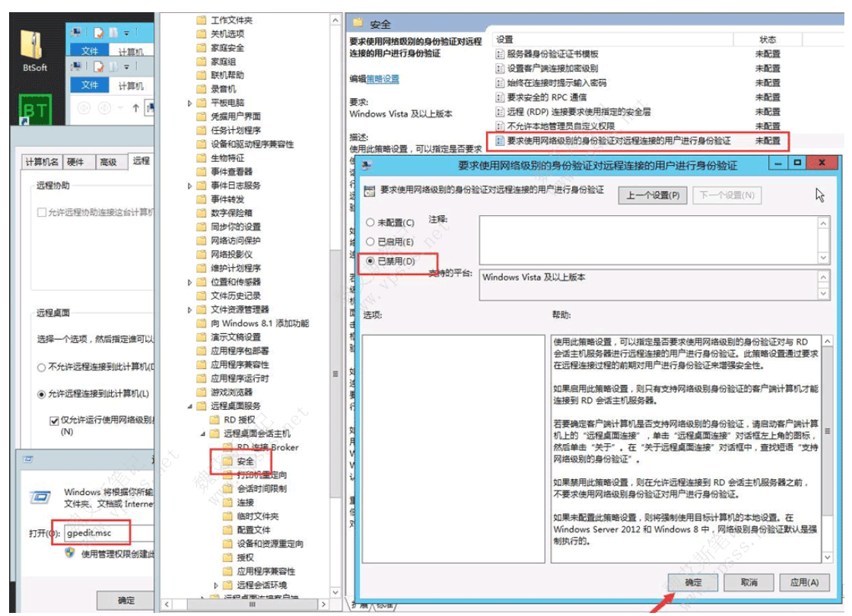This screenshot has height=616, width=852.
Task: Click the green BT desktop shortcut icon
Action: [34, 109]
